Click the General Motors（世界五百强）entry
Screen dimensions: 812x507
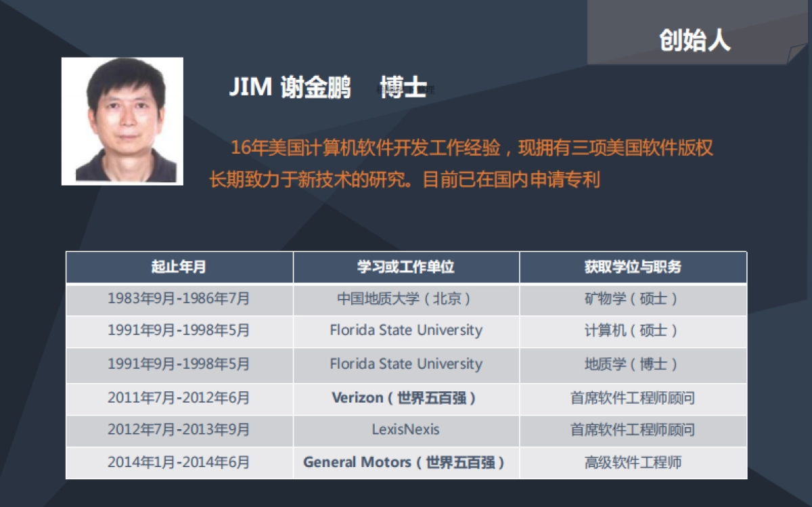tap(405, 463)
